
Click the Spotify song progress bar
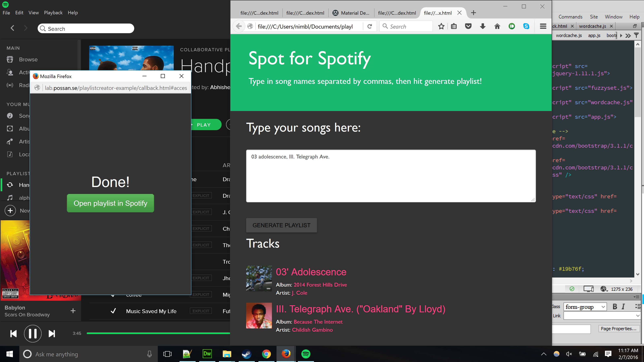[x=158, y=333]
